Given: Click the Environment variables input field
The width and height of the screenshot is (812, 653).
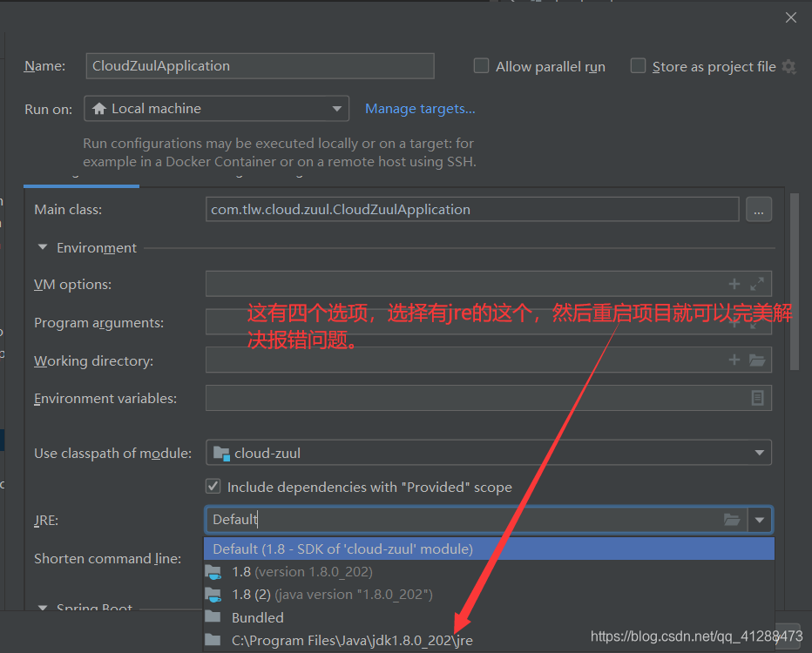Looking at the screenshot, I should [489, 398].
